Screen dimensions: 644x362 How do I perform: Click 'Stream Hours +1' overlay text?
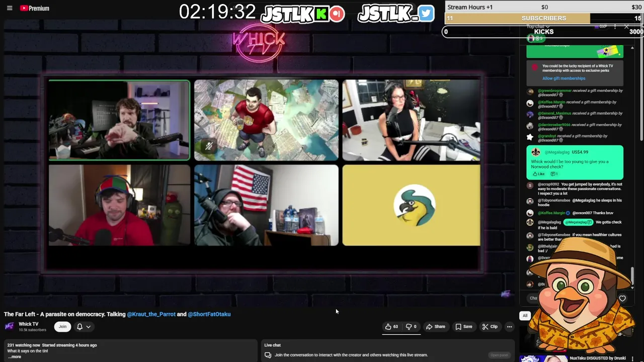pos(470,7)
